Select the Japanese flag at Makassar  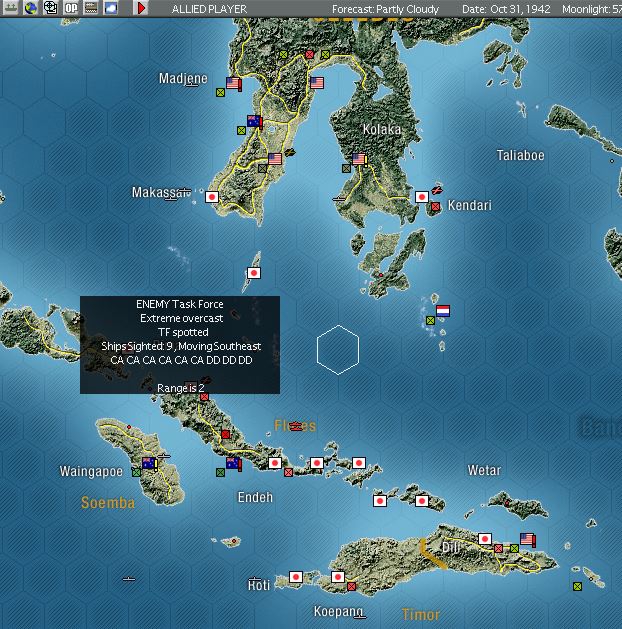[212, 197]
